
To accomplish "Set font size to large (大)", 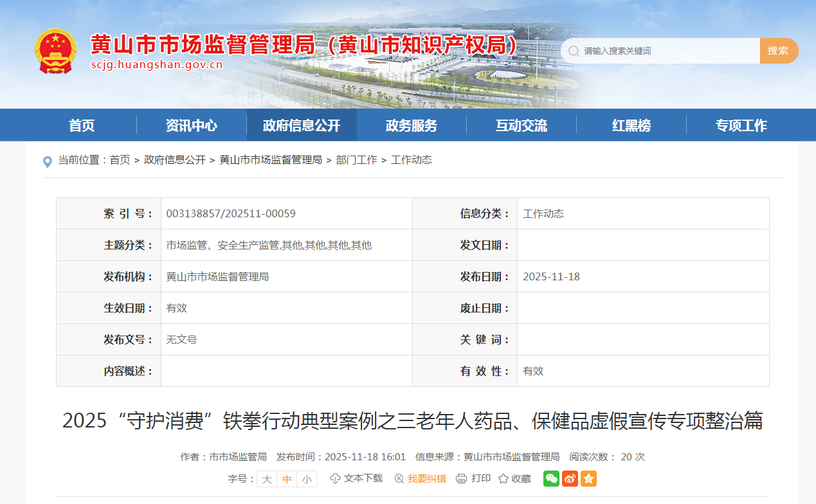I will click(267, 479).
